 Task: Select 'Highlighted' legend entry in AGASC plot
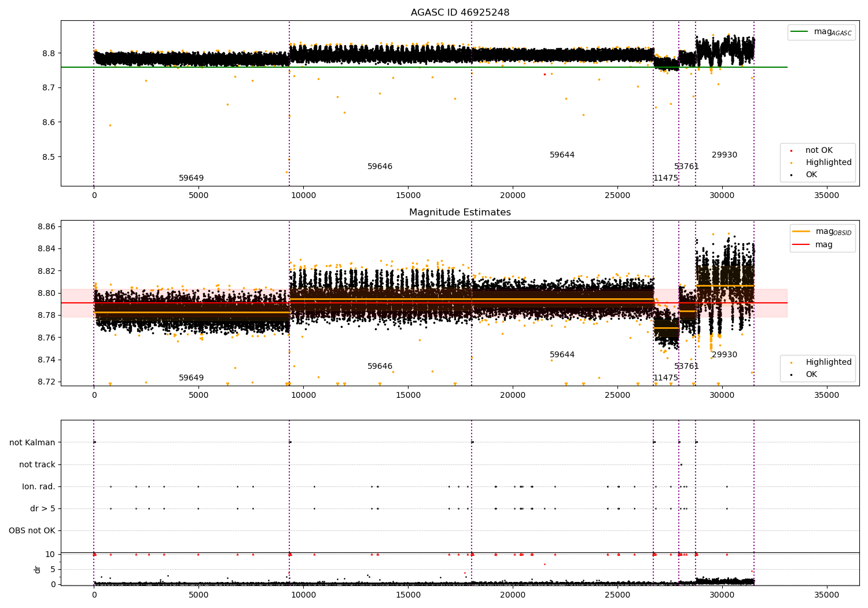tap(829, 163)
